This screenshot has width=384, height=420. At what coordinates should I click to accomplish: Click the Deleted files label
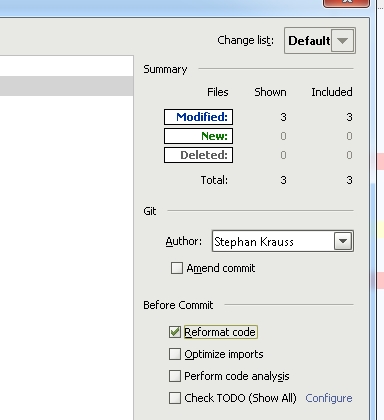tap(198, 155)
